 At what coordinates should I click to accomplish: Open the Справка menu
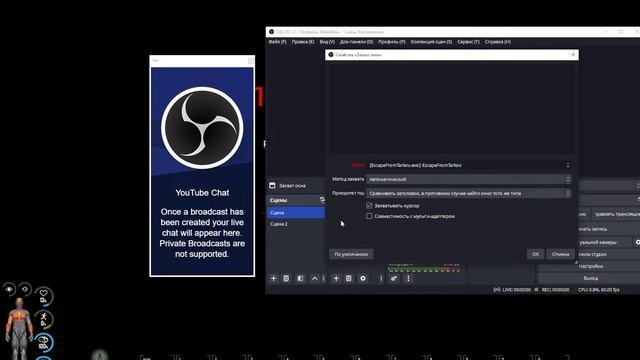[498, 42]
